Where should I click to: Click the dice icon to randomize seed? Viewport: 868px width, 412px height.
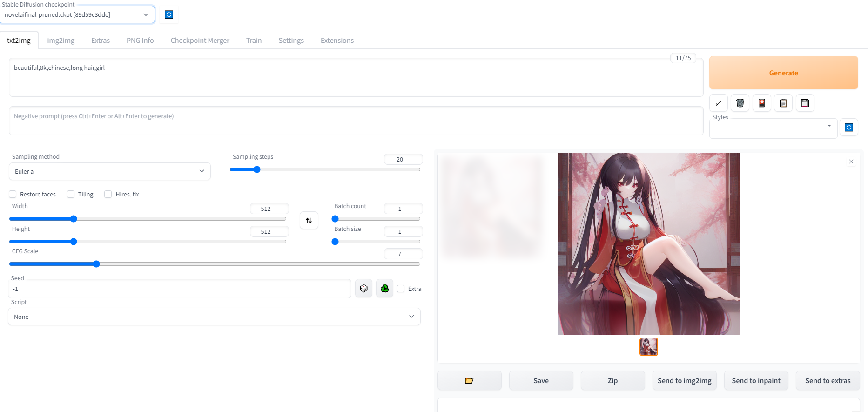[x=363, y=289]
